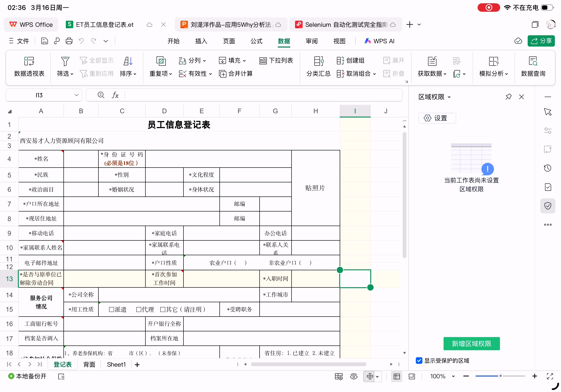Click the Consolidate (合并计算) icon

(222, 74)
